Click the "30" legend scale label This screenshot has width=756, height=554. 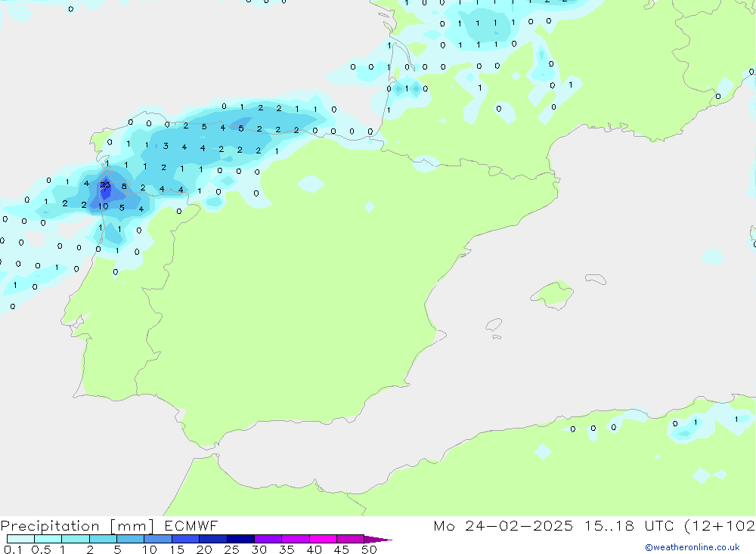pos(259,549)
